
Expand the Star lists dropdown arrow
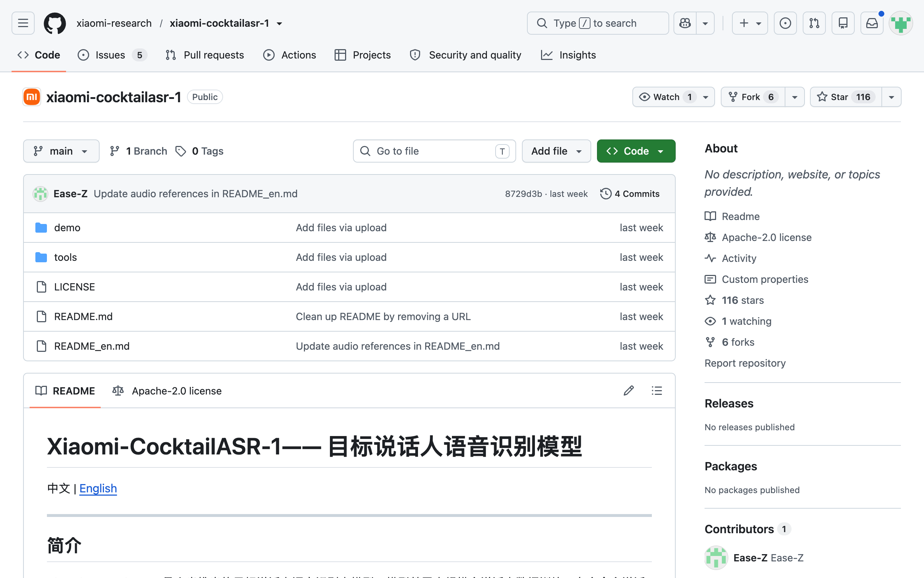[x=892, y=97]
